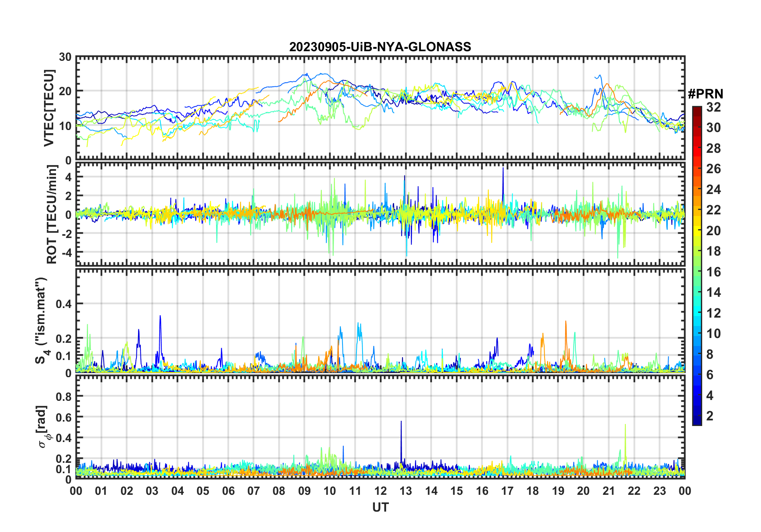Image resolution: width=761 pixels, height=532 pixels.
Task: Select the VTEC[TECU] y-axis label
Action: click(49, 108)
